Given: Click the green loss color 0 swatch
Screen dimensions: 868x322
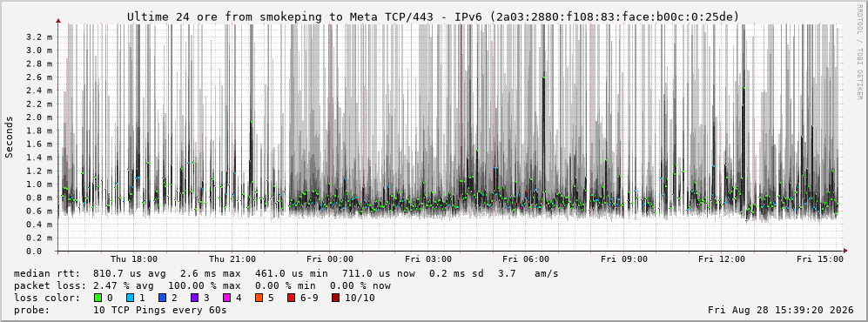Looking at the screenshot, I should (x=98, y=299).
